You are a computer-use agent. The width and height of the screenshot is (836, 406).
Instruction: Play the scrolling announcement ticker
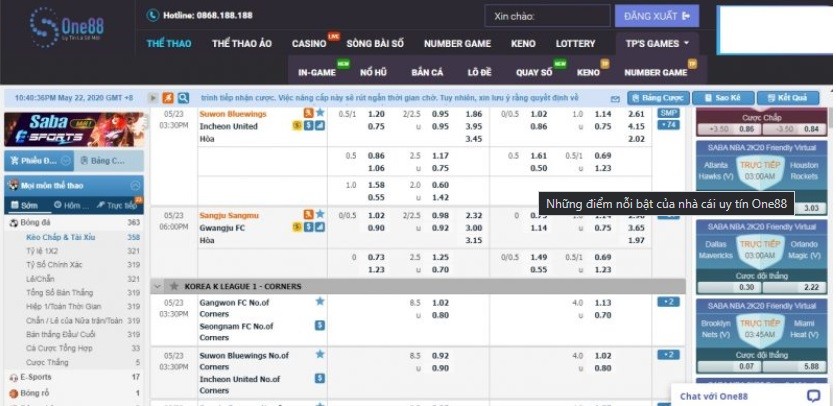click(x=154, y=98)
